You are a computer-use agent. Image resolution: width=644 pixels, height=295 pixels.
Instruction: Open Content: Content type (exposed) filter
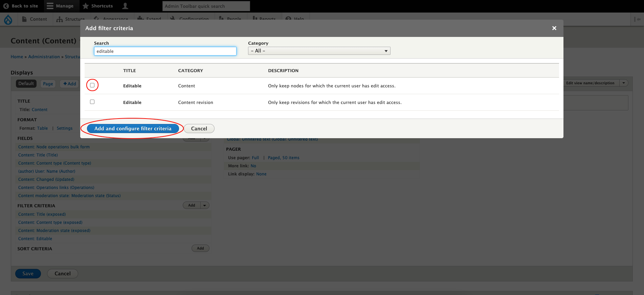pos(50,223)
